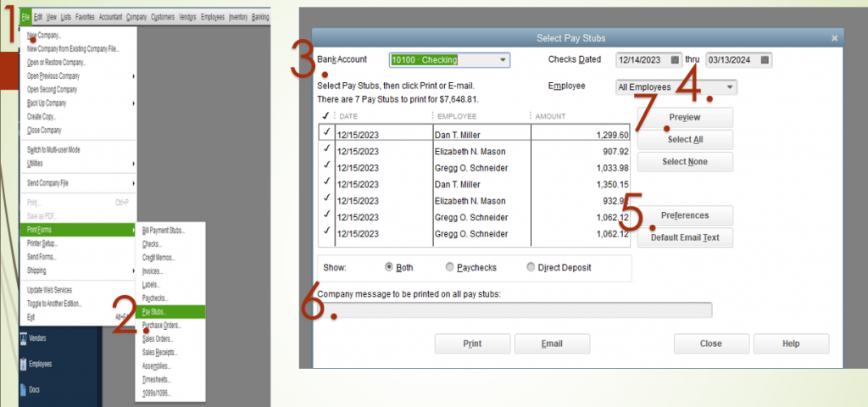Click the Help button
The height and width of the screenshot is (407, 868).
pyautogui.click(x=791, y=343)
